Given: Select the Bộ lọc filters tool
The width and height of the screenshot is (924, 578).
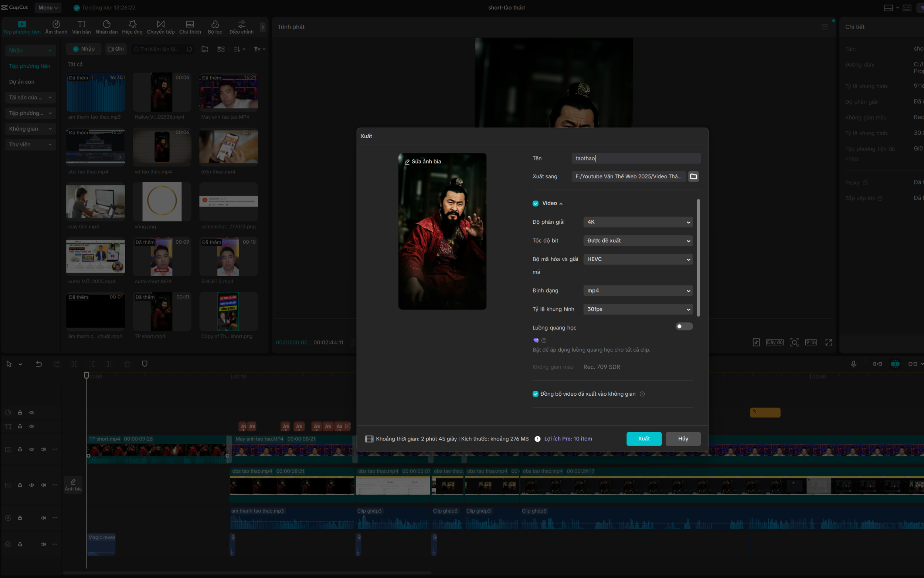Looking at the screenshot, I should [x=215, y=27].
